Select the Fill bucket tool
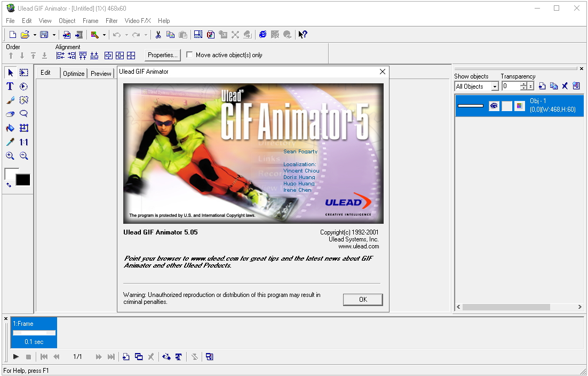This screenshot has height=376, width=588. tap(11, 128)
